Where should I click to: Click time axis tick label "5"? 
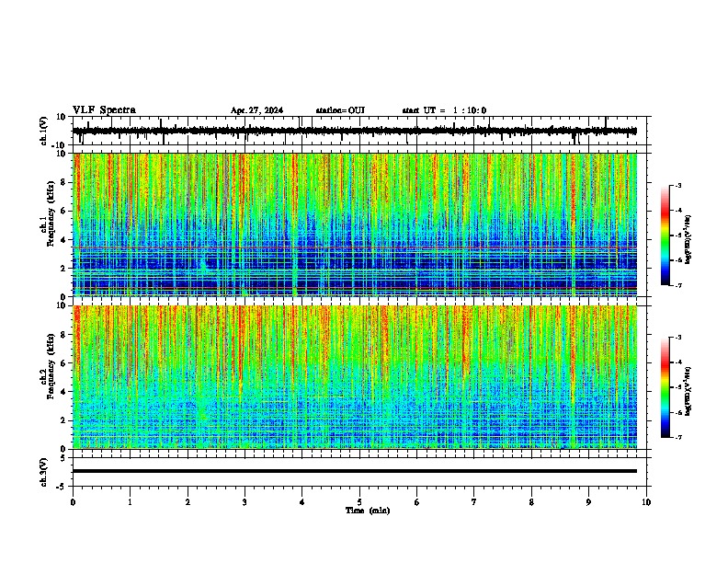coord(359,502)
